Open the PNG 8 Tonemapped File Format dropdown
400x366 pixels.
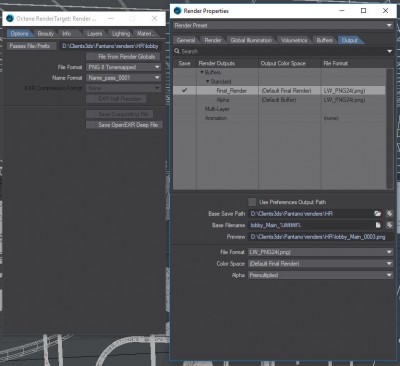point(124,67)
